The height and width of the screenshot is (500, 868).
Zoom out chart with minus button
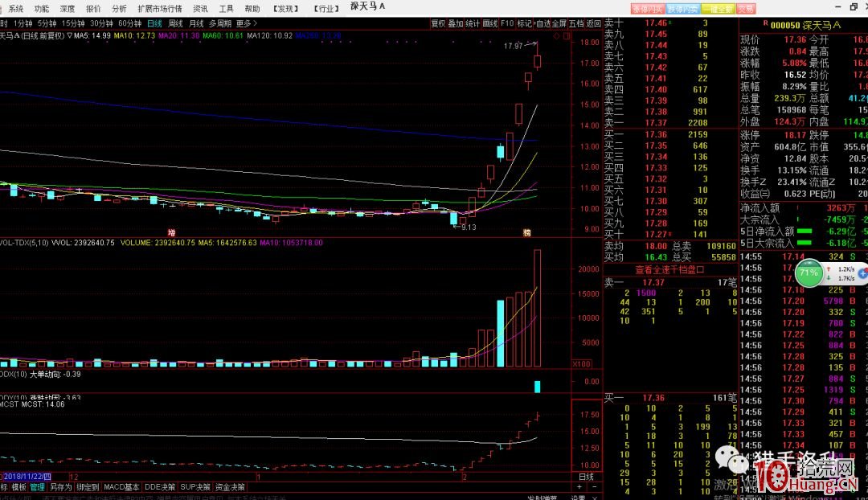click(595, 487)
